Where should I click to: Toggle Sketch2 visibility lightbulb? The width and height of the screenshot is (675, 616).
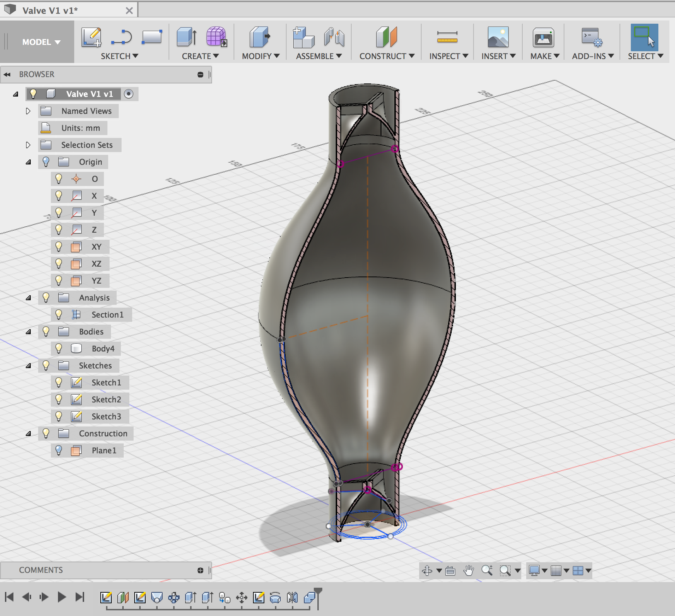(59, 399)
